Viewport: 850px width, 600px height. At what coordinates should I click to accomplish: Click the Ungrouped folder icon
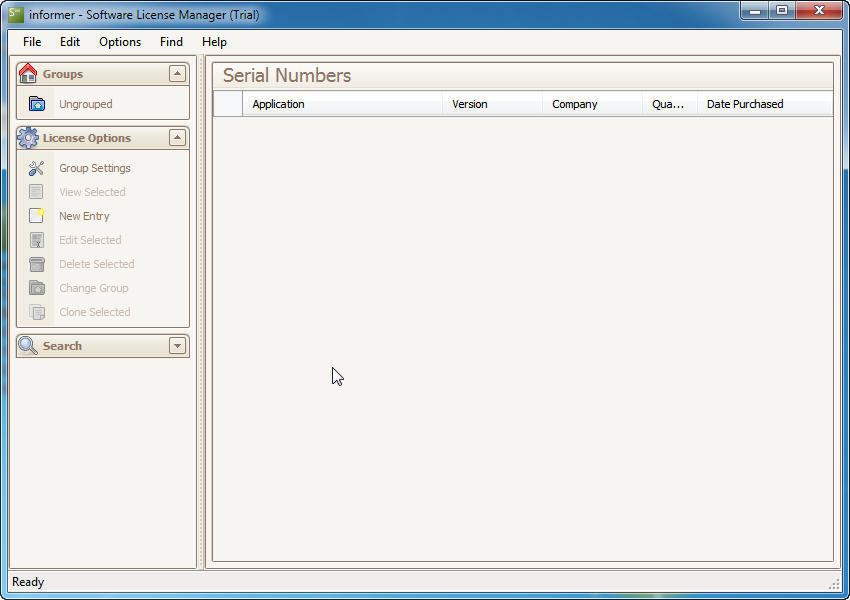pyautogui.click(x=36, y=104)
